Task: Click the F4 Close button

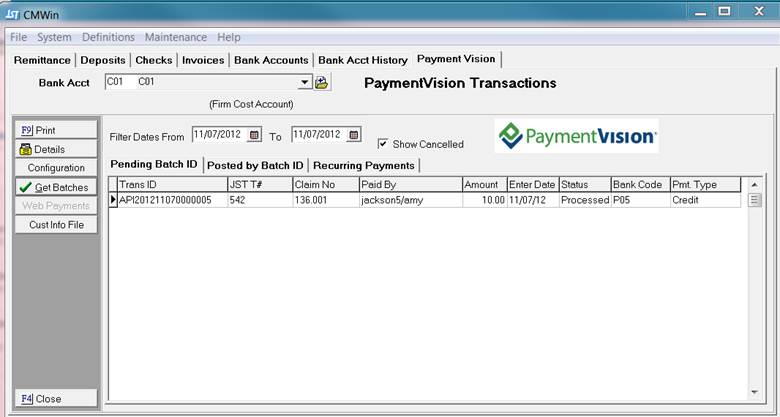Action: tap(56, 398)
